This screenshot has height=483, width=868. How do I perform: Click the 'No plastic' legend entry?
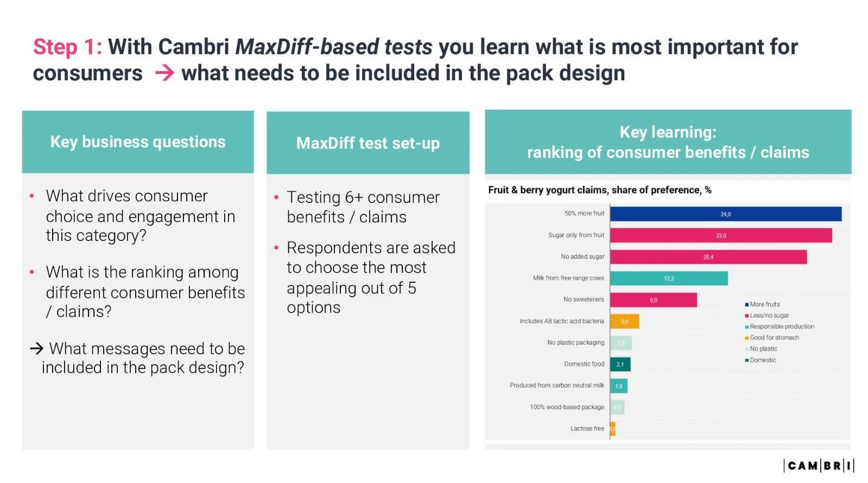(761, 349)
